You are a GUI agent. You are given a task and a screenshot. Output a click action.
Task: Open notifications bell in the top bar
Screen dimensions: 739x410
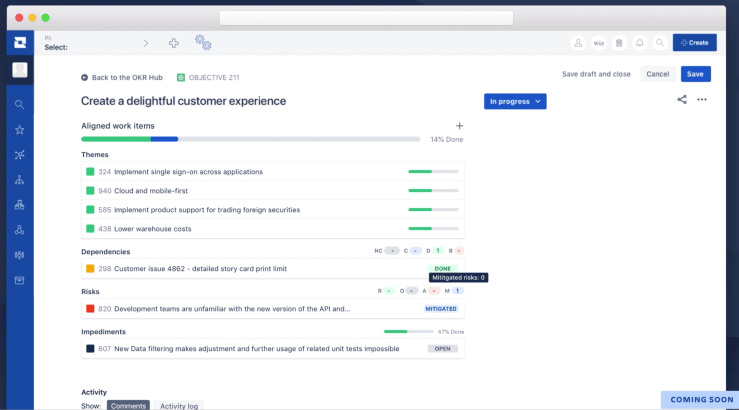[x=639, y=43]
